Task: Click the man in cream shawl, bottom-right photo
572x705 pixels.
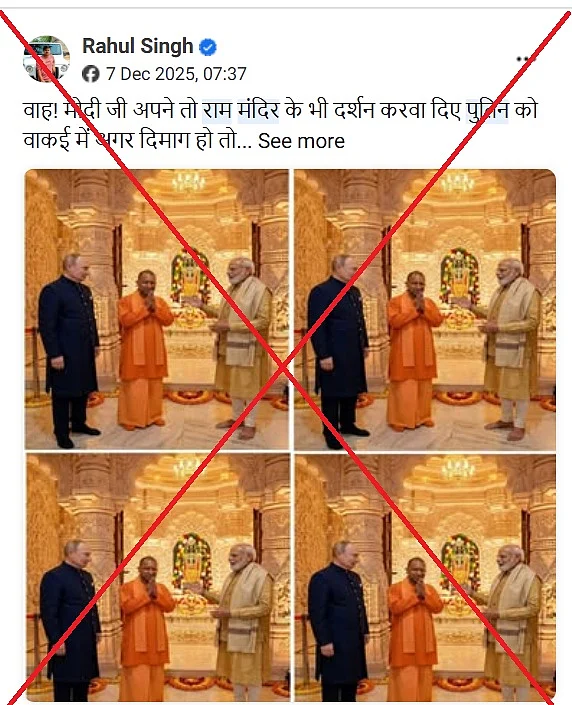Action: tap(512, 623)
